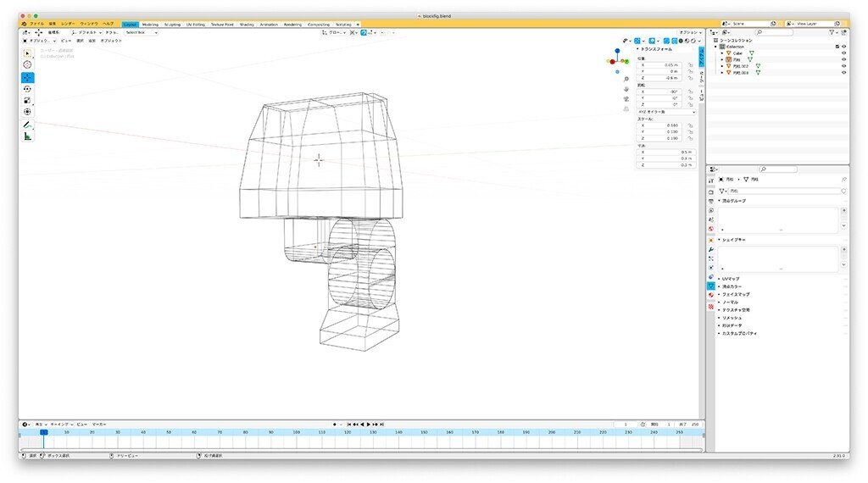
Task: Add a vertex group with plus button
Action: pyautogui.click(x=843, y=210)
